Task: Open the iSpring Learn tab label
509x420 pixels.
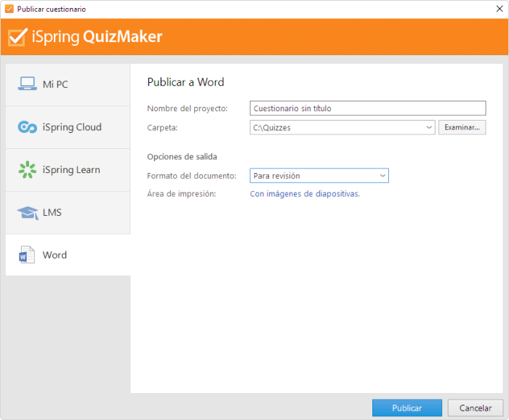Action: click(71, 170)
